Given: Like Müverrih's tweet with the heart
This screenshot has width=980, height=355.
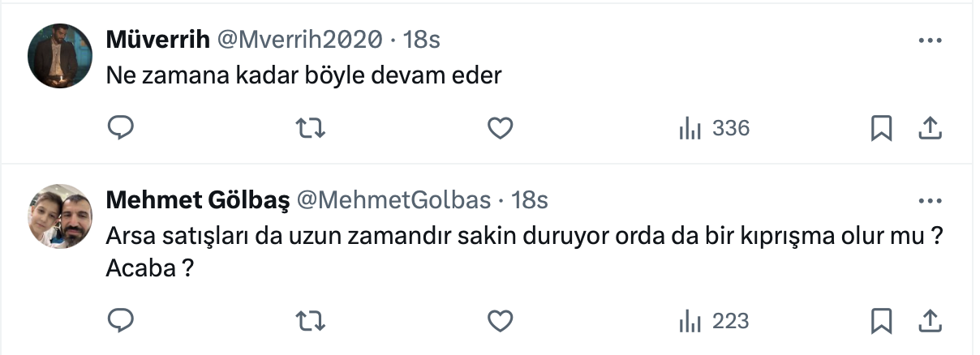Looking at the screenshot, I should tap(501, 128).
